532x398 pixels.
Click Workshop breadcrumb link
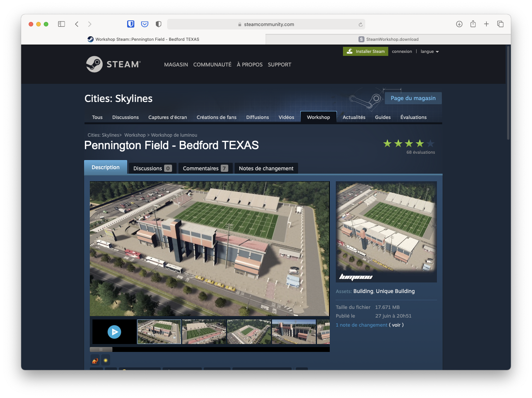[x=135, y=135]
